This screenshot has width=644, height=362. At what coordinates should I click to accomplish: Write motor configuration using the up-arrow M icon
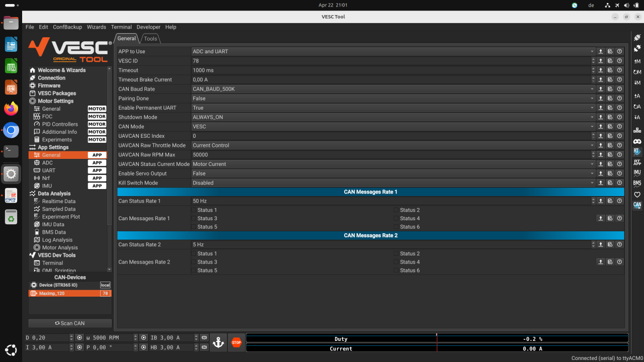pyautogui.click(x=637, y=60)
